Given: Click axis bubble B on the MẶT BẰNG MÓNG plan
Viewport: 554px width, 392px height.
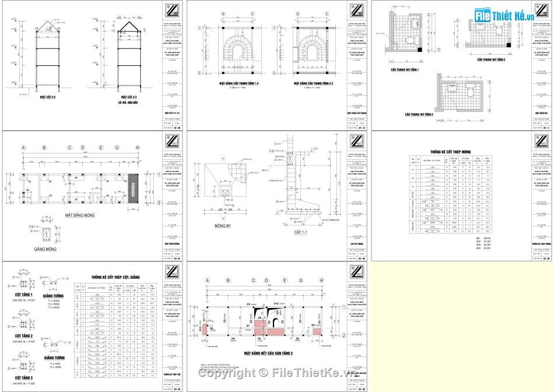Looking at the screenshot, I should (44, 148).
